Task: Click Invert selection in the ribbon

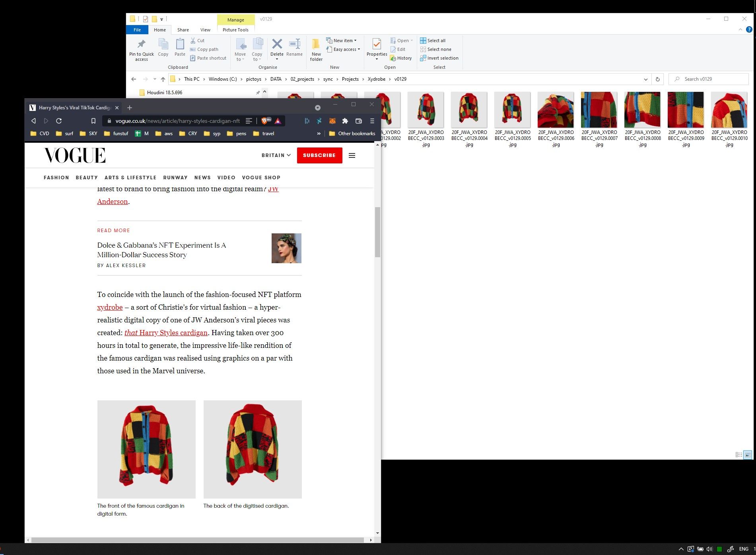Action: click(x=439, y=58)
